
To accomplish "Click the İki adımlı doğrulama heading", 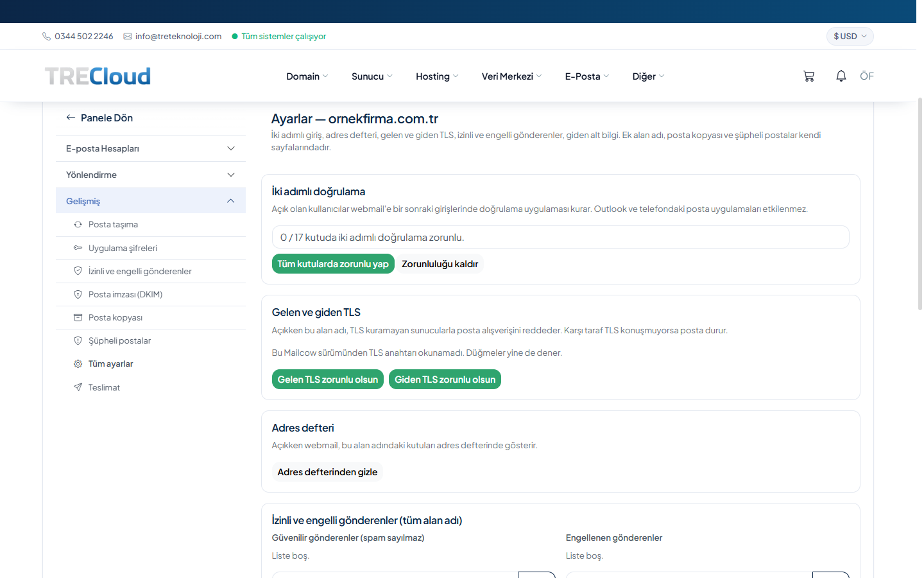I will pyautogui.click(x=318, y=191).
